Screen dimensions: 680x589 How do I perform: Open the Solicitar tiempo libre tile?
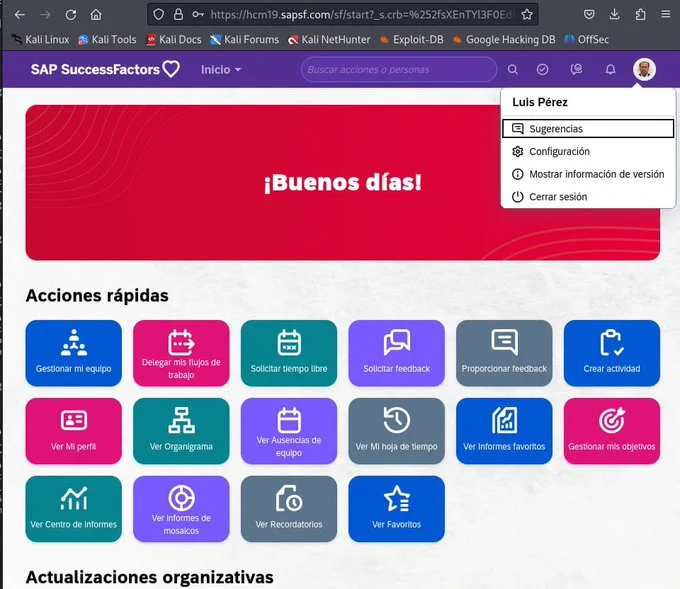(289, 353)
